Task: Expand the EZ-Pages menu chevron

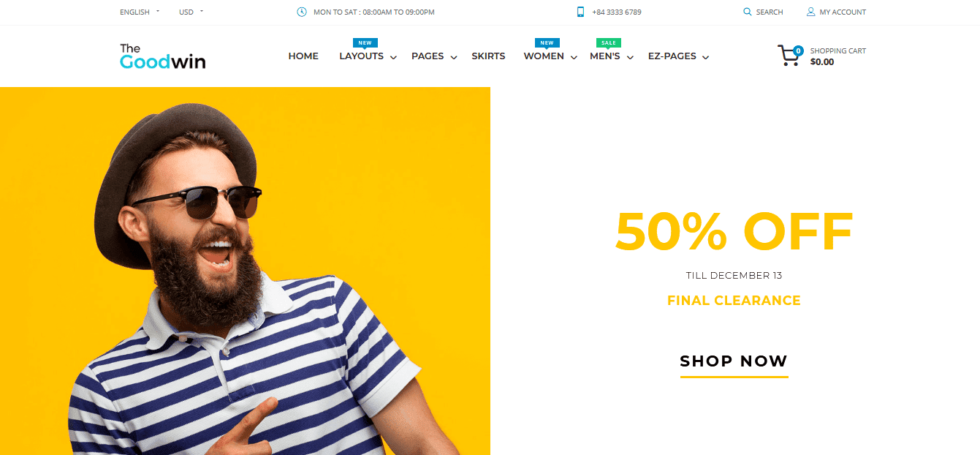Action: click(x=705, y=57)
